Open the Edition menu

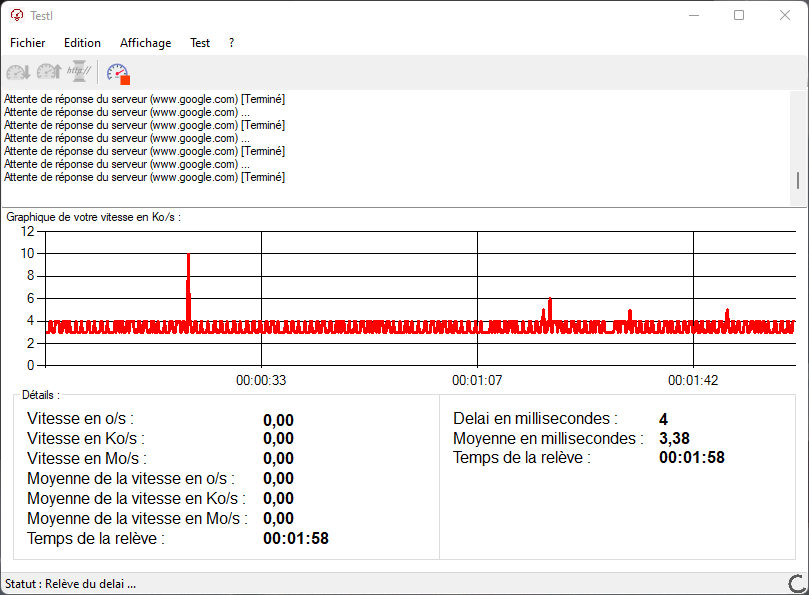82,43
